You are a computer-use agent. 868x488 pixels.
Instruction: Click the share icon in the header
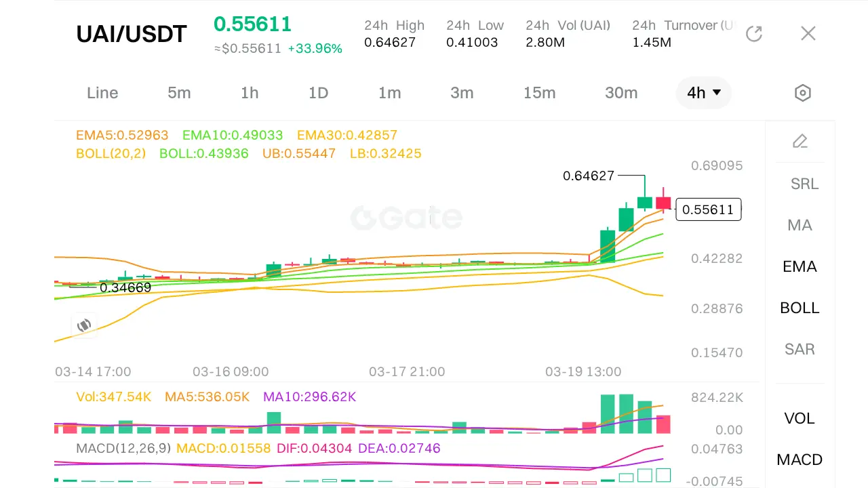click(x=754, y=33)
